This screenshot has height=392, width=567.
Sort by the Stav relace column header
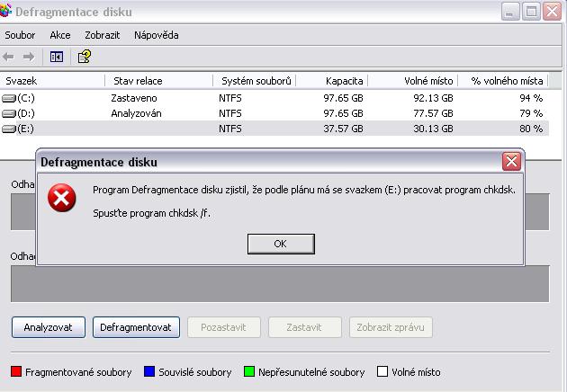point(158,81)
